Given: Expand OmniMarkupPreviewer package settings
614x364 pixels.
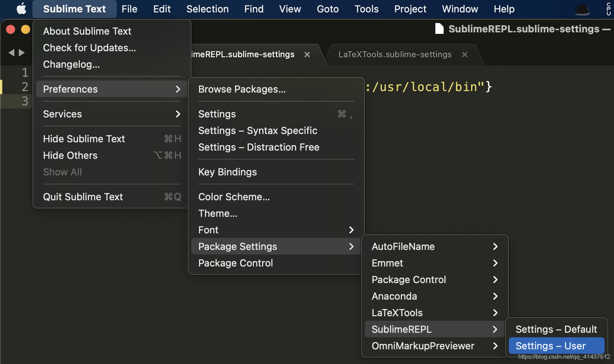Looking at the screenshot, I should [435, 346].
